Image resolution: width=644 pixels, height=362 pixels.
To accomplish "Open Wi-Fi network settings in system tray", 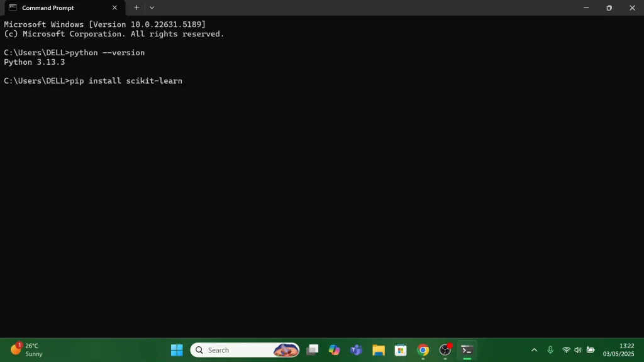I will click(566, 350).
